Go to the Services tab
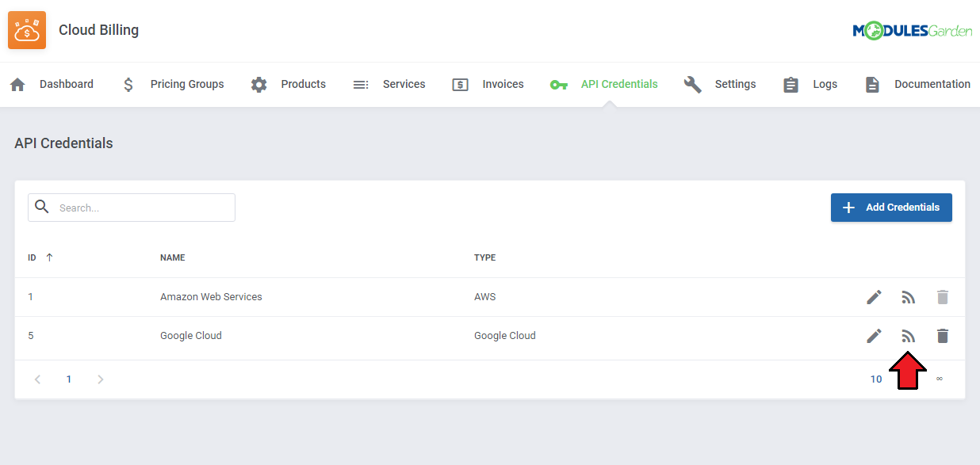 [x=389, y=84]
